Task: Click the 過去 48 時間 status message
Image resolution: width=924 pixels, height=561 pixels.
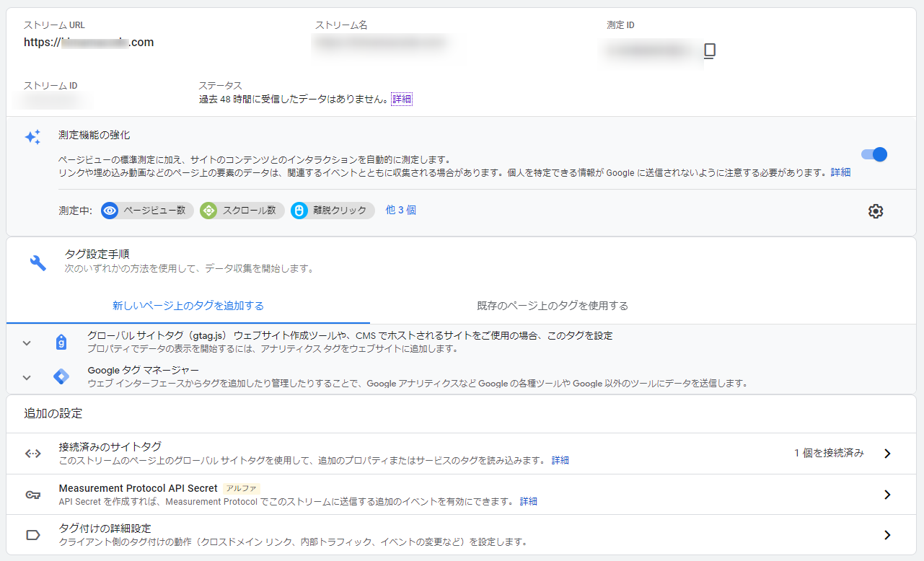Action: click(x=294, y=100)
